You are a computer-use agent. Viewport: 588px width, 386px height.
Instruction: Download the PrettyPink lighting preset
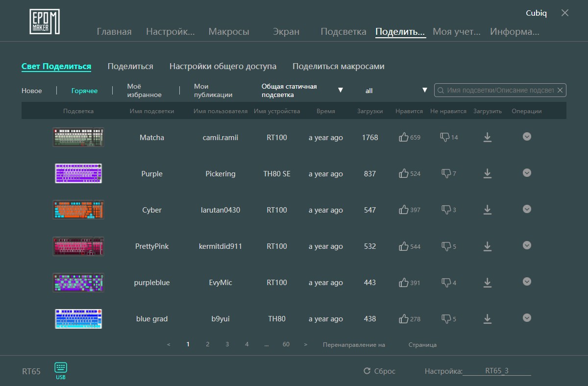[x=487, y=246]
